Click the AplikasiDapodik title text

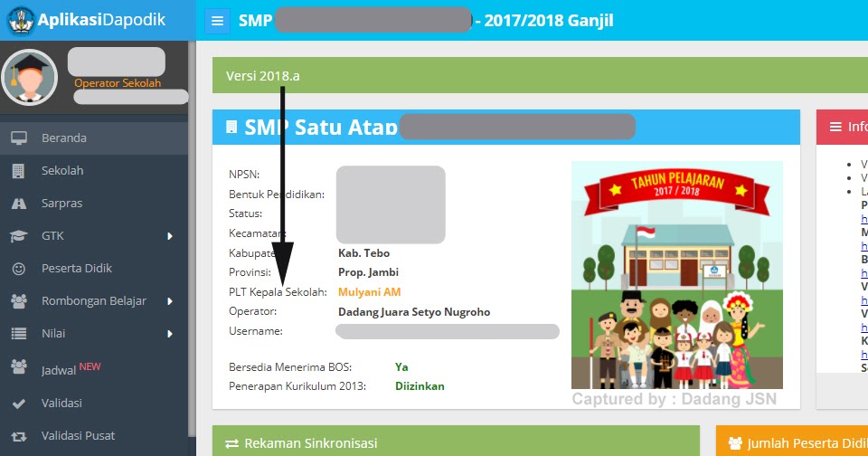(x=101, y=20)
